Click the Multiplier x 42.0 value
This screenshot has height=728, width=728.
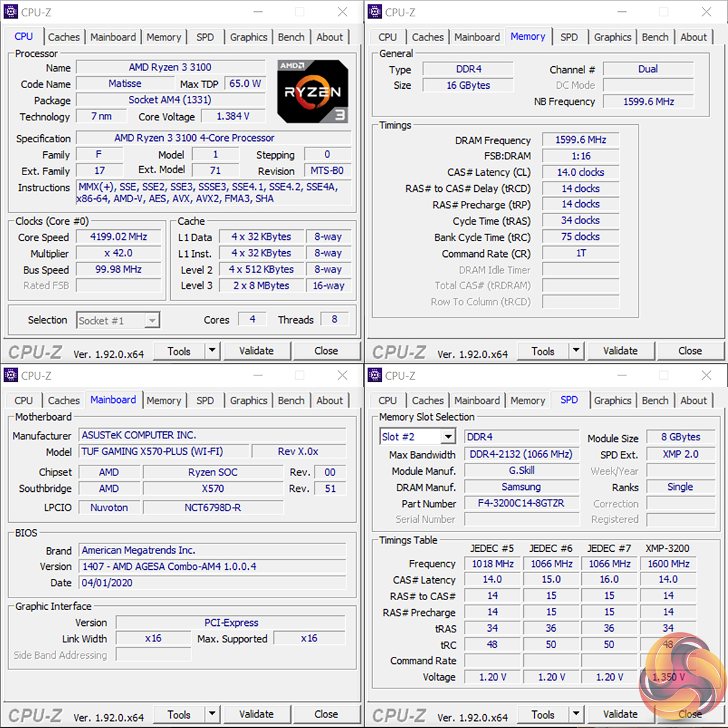point(119,253)
